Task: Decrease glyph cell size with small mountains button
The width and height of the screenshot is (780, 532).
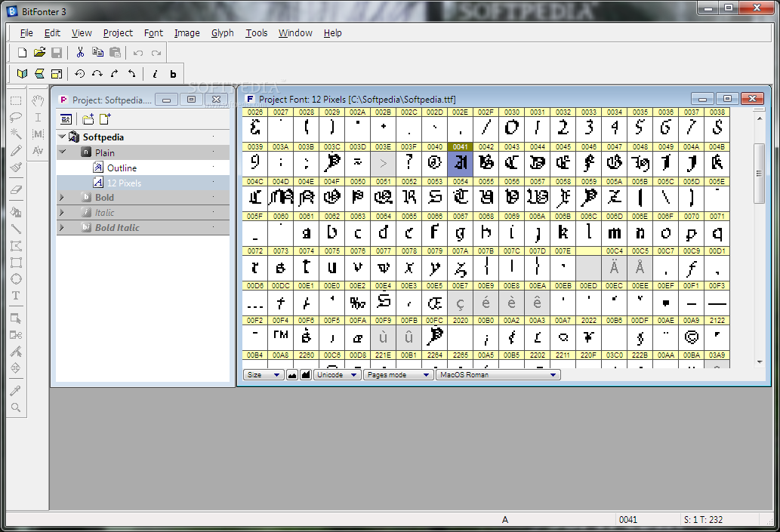Action: point(292,375)
